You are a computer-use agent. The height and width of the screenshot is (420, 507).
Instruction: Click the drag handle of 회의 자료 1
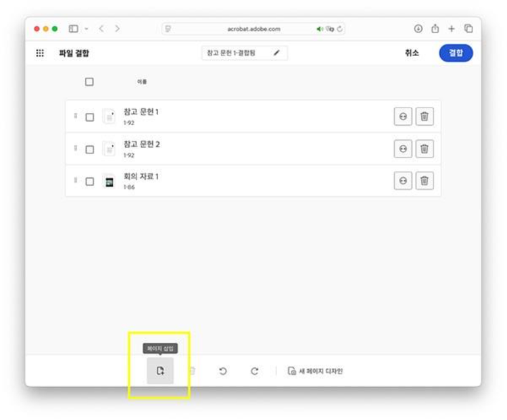75,180
